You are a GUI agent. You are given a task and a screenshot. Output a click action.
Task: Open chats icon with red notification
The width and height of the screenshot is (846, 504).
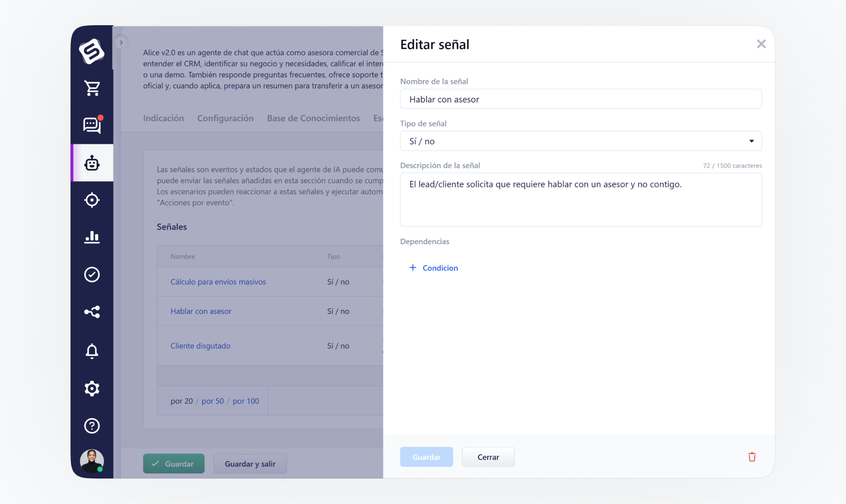click(92, 125)
